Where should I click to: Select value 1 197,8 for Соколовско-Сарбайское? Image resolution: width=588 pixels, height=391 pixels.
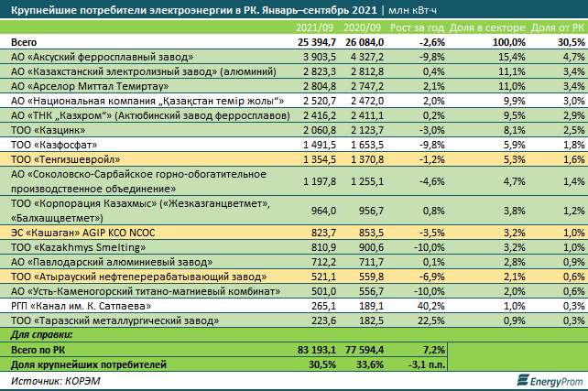pos(320,181)
